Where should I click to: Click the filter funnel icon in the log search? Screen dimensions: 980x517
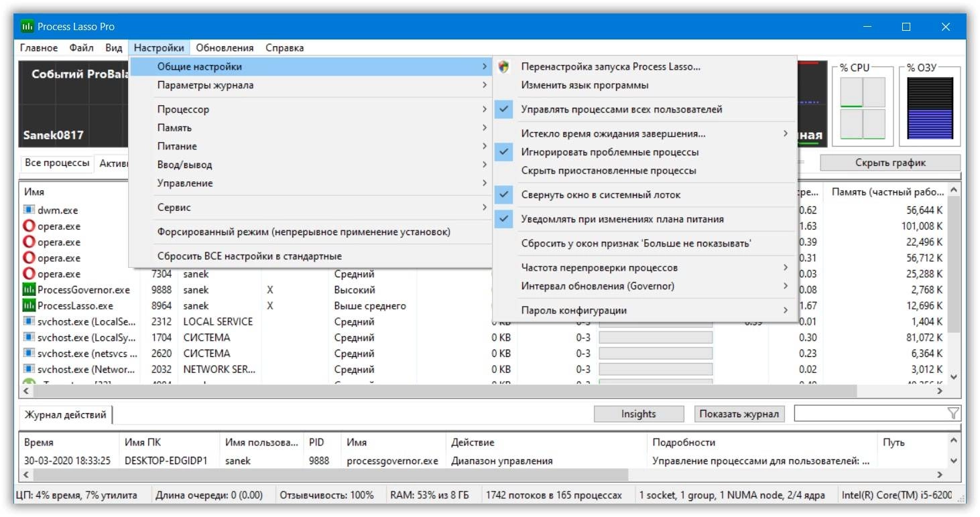click(953, 414)
